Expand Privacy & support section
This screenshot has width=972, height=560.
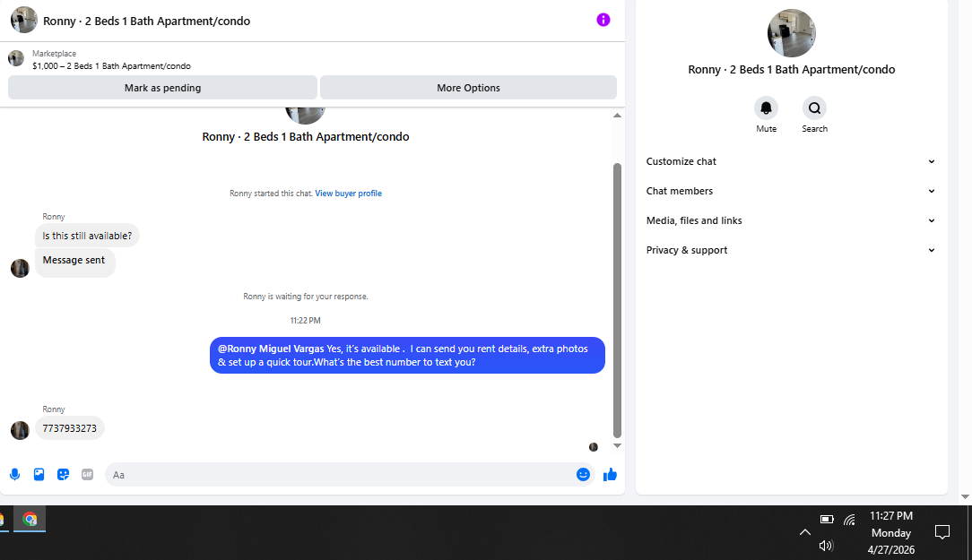(791, 250)
